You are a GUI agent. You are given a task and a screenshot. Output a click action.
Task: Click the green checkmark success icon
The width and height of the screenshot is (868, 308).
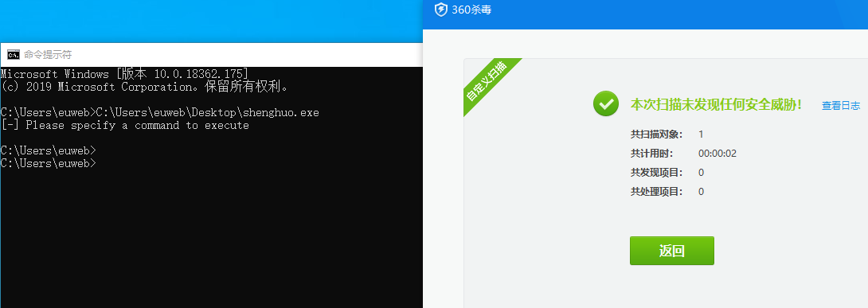point(605,104)
